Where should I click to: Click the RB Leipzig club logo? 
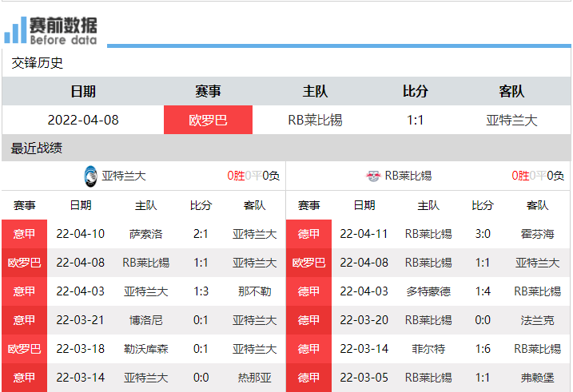point(373,176)
